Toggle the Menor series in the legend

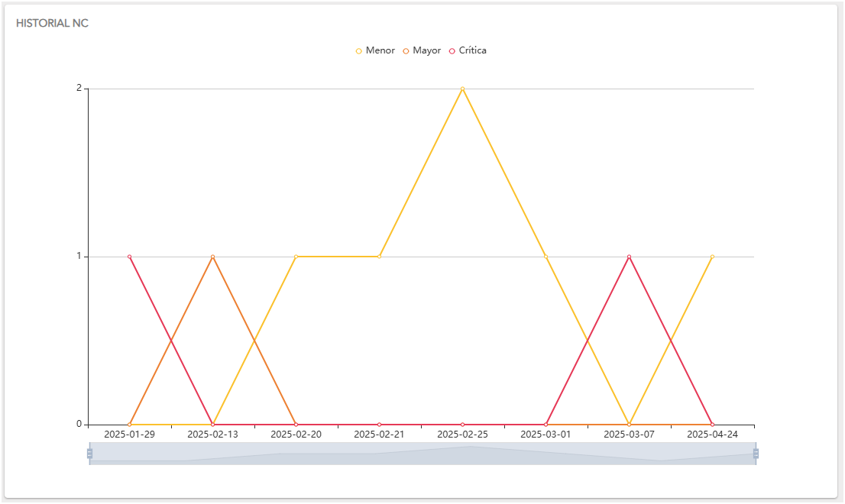(374, 50)
